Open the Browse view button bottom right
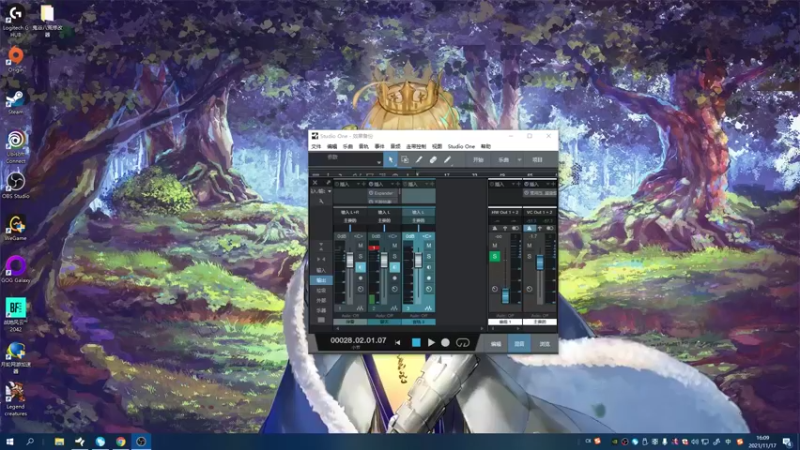The height and width of the screenshot is (450, 800). point(544,344)
